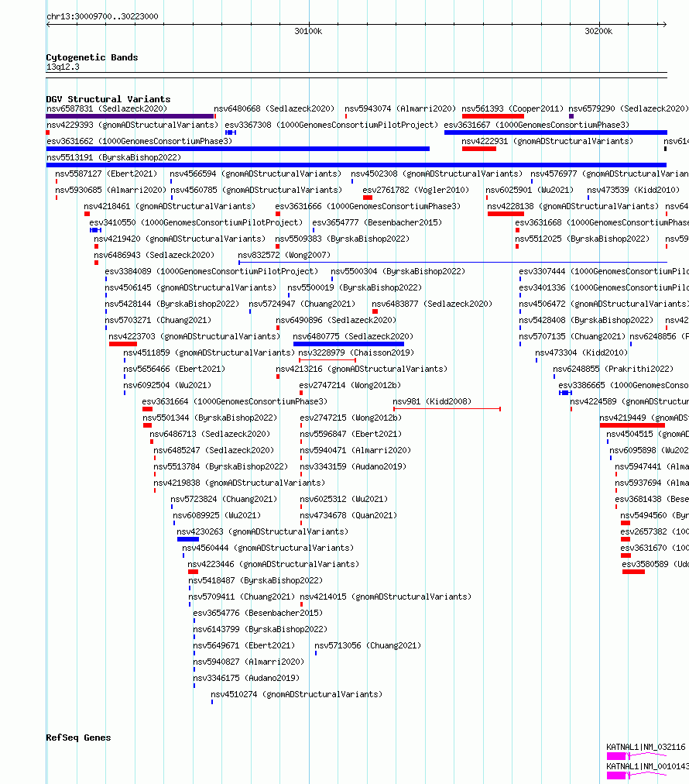The width and height of the screenshot is (689, 784).
Task: Open nsv6025901 (Wu2021) label
Action: (x=530, y=190)
